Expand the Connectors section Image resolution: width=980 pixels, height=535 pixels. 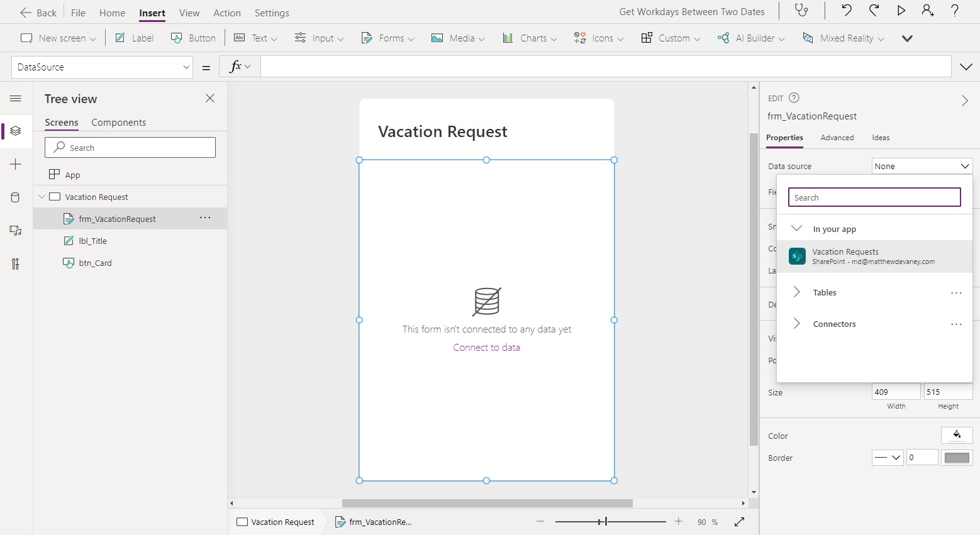pos(834,324)
